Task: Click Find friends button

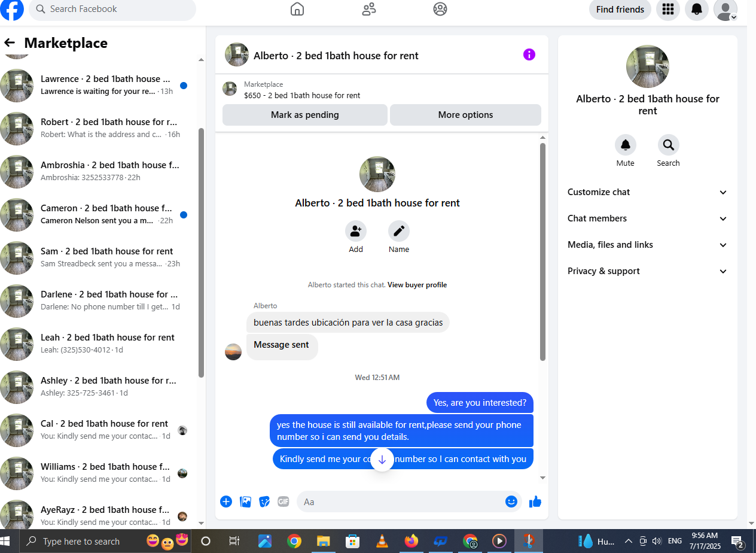Action: click(x=620, y=10)
